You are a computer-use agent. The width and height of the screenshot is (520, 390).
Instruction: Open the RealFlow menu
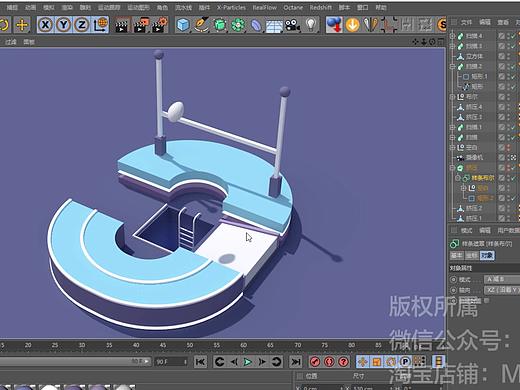click(264, 7)
